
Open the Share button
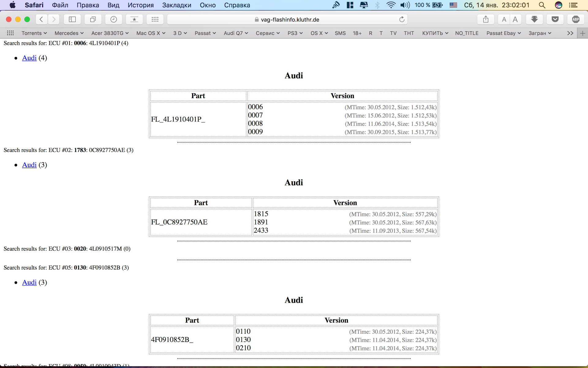486,19
